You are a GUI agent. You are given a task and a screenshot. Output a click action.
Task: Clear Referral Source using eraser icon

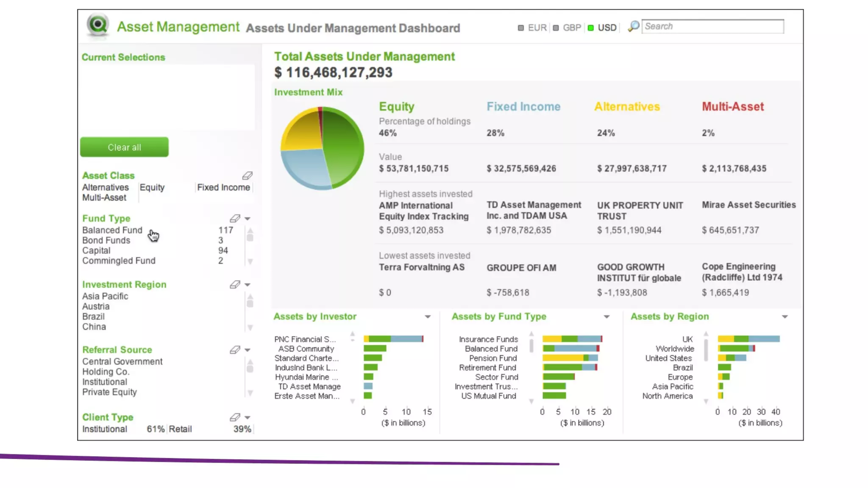235,350
